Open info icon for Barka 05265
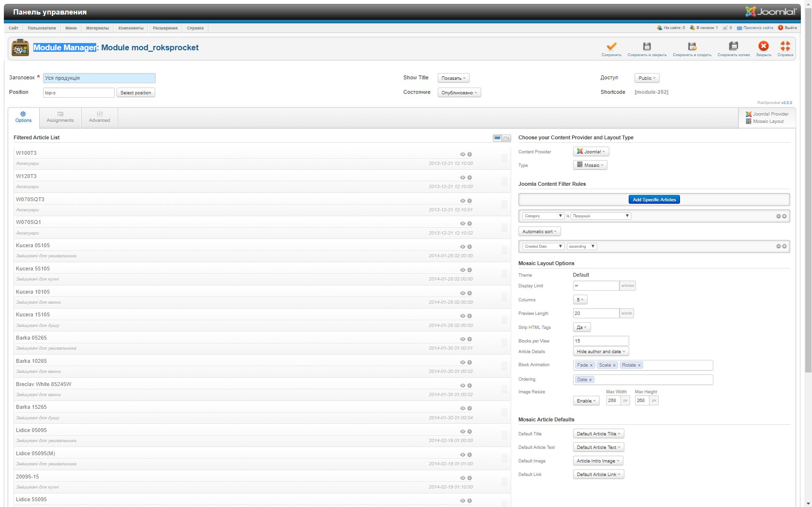 (x=469, y=339)
